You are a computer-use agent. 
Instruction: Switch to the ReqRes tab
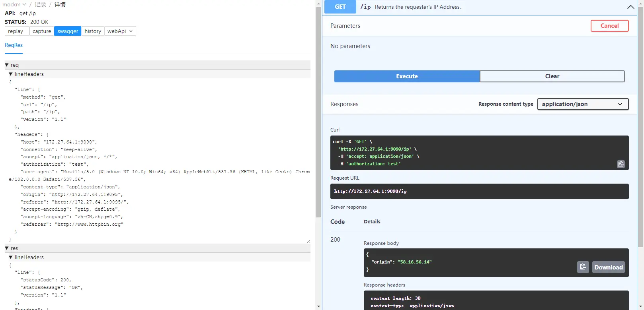click(x=14, y=45)
